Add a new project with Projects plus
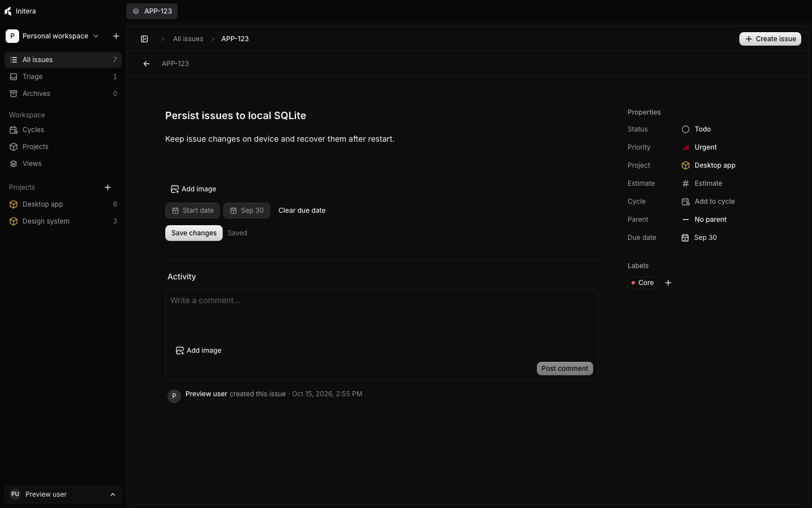Screen dimensions: 812x508 click(x=108, y=187)
